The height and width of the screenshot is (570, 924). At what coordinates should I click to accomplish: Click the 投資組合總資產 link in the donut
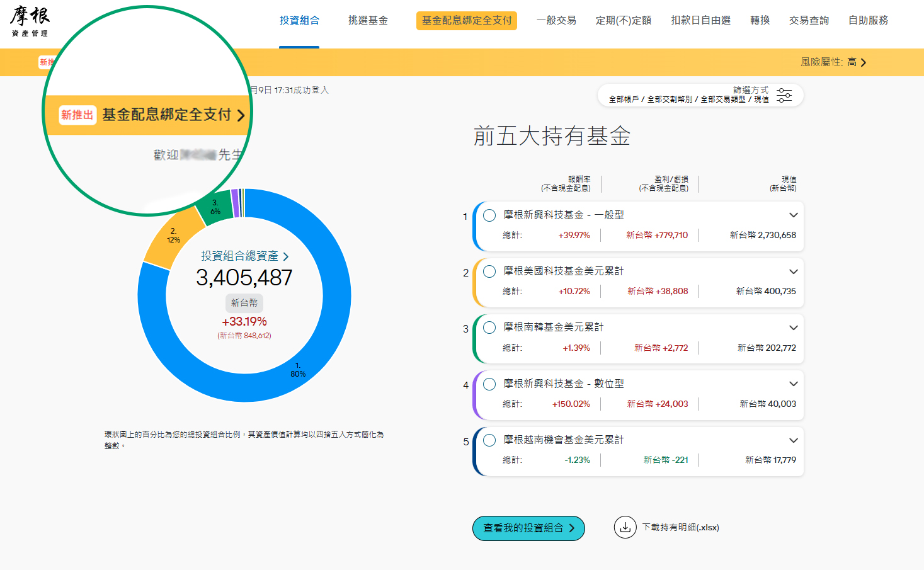click(x=244, y=256)
